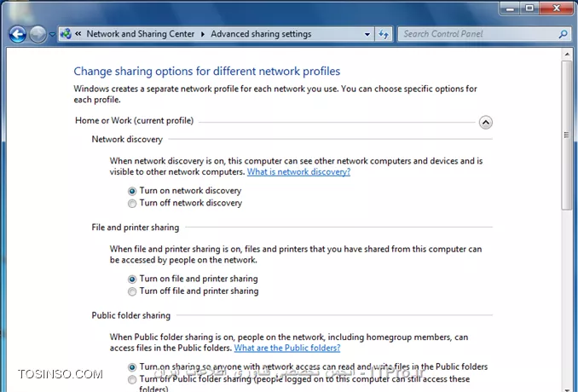Open the address bar history dropdown

pos(367,34)
